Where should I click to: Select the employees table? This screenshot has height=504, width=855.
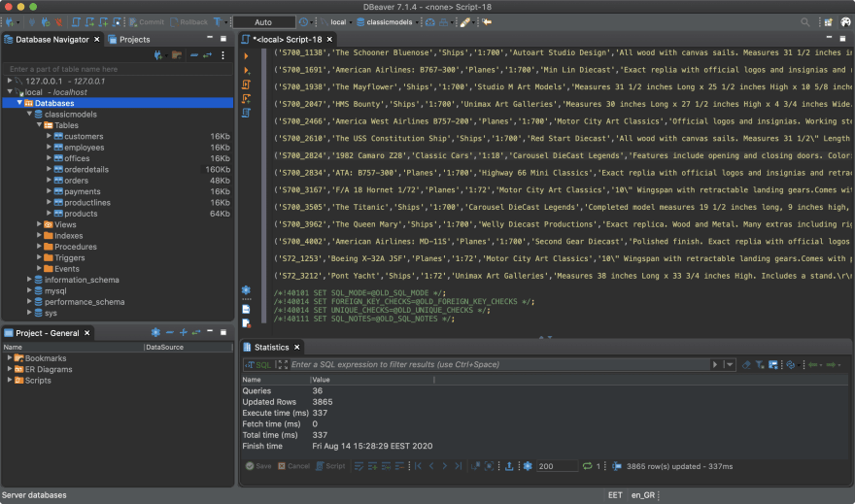84,147
